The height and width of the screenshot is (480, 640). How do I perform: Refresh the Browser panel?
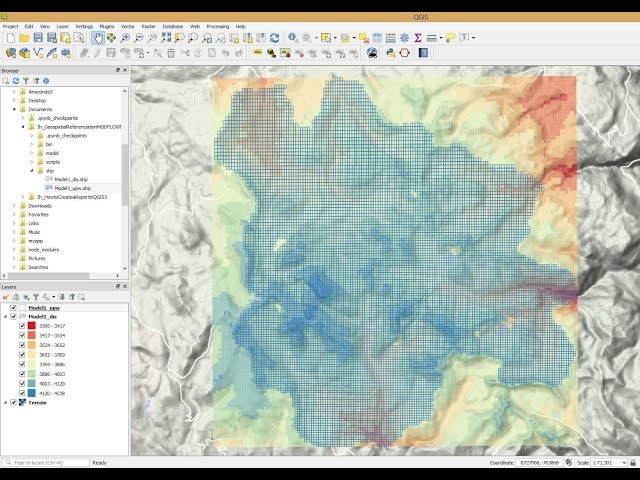click(x=16, y=81)
